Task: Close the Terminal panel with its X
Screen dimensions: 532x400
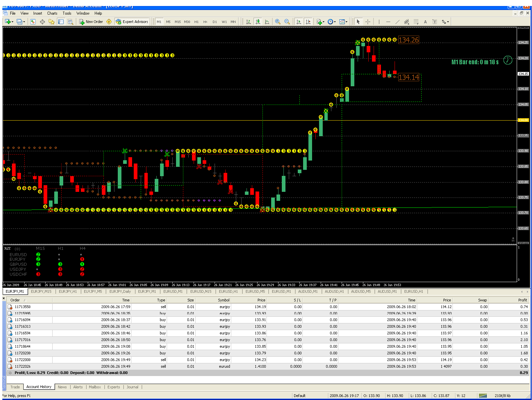Action: point(4,298)
